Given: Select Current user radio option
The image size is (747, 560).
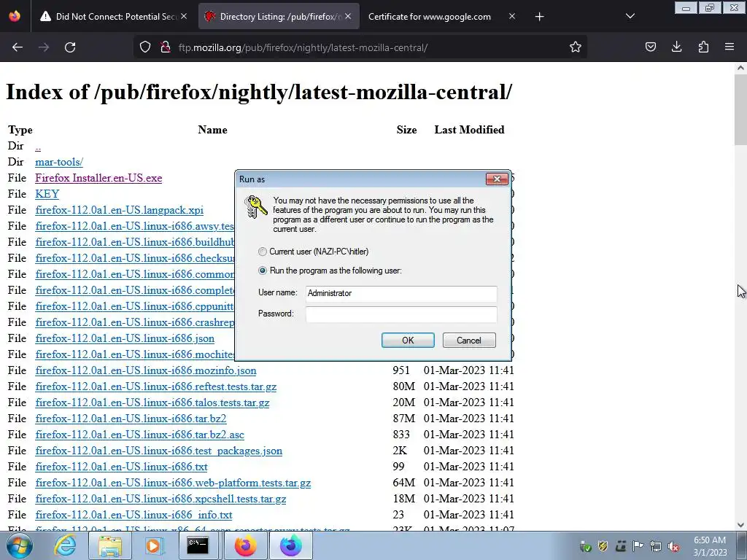Looking at the screenshot, I should click(263, 252).
